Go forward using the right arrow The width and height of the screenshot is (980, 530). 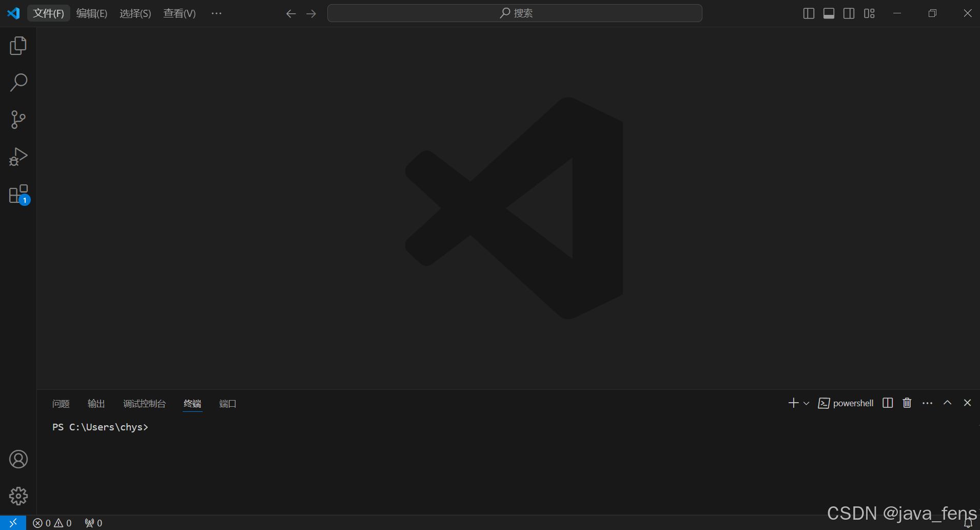(311, 13)
